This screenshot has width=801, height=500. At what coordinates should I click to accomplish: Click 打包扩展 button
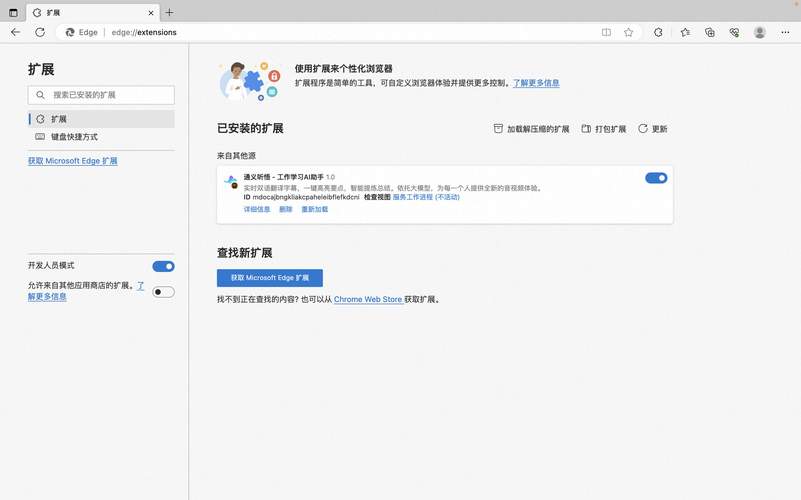603,129
